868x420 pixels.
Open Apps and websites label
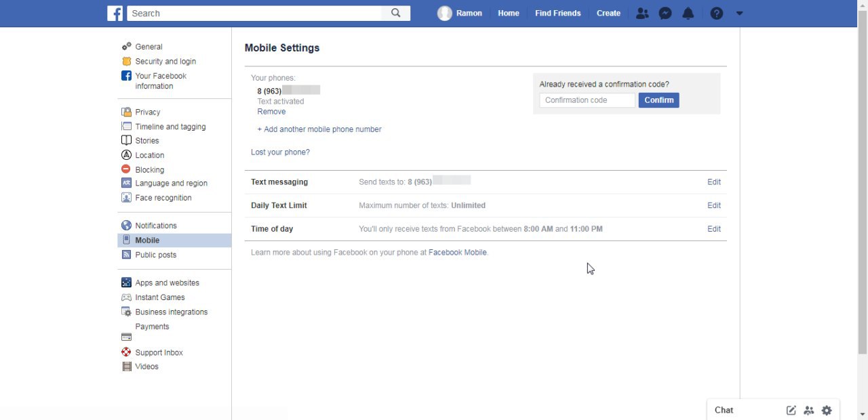(167, 282)
